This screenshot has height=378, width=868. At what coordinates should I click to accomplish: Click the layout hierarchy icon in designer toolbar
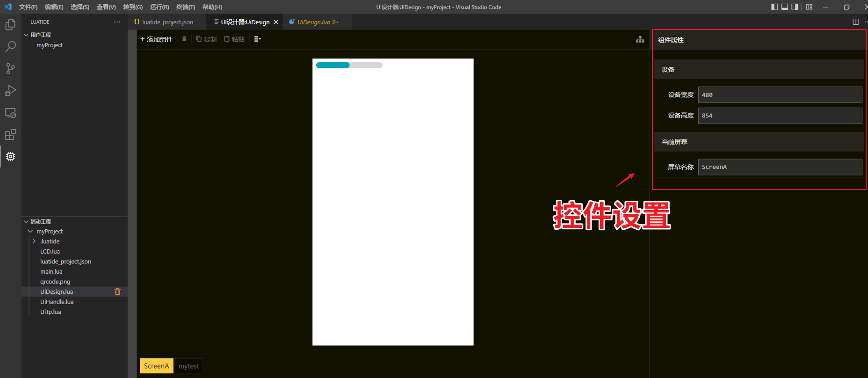coord(640,39)
